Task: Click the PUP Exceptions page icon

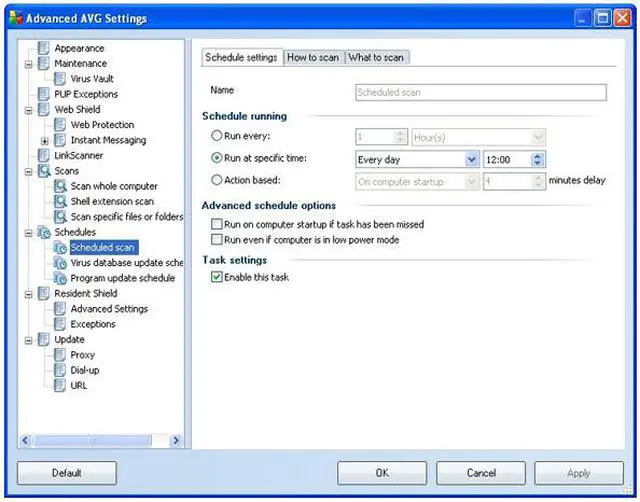Action: coord(44,94)
